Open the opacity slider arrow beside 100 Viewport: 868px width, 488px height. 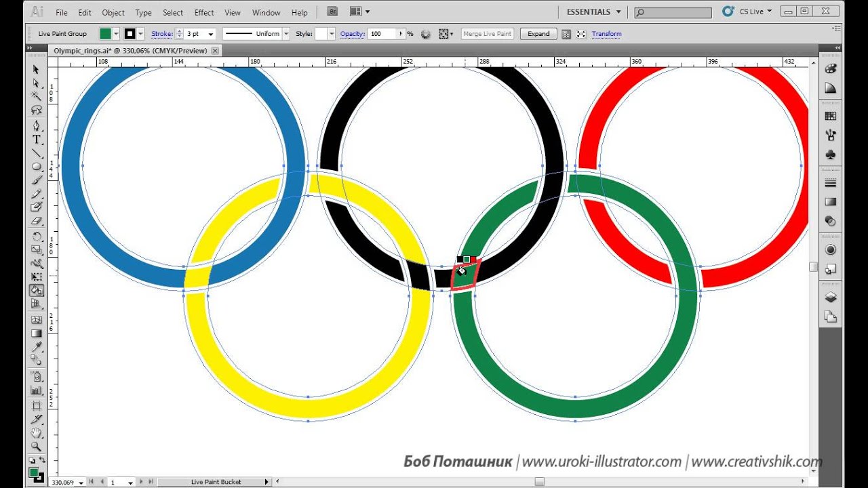(401, 34)
